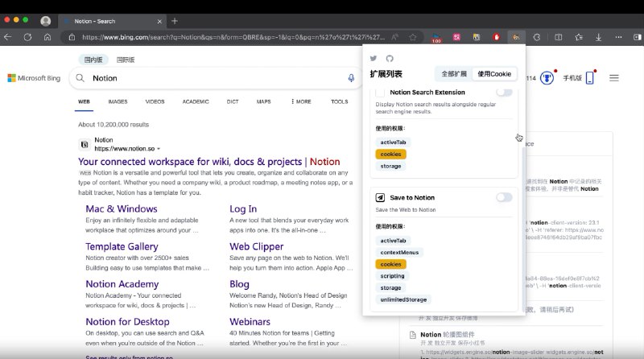The image size is (644, 359).
Task: Open the downloads icon
Action: point(598,37)
